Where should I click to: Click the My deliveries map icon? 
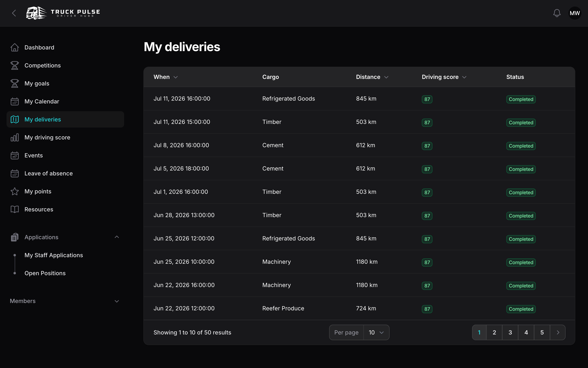point(14,120)
